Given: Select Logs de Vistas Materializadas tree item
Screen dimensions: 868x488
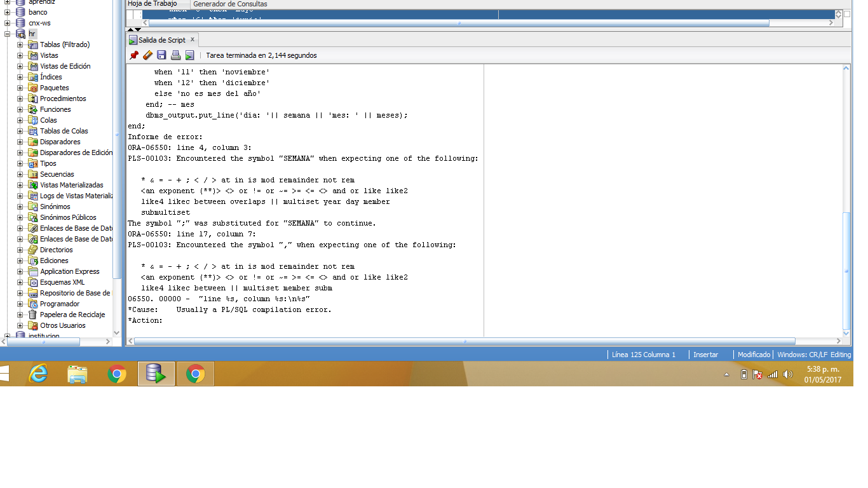Looking at the screenshot, I should 76,196.
